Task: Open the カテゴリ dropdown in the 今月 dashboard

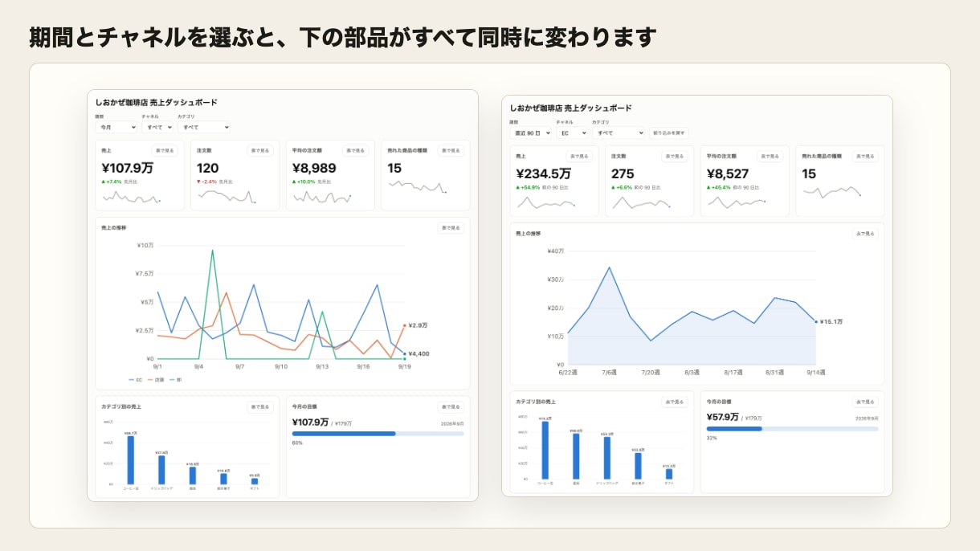Action: pyautogui.click(x=204, y=127)
